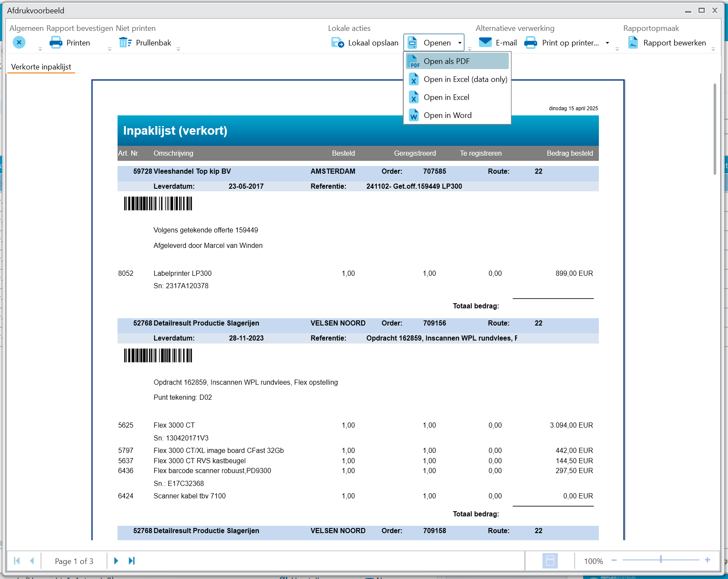Click the PDF icon beside Open als PDF
Image resolution: width=728 pixels, height=579 pixels.
point(414,61)
